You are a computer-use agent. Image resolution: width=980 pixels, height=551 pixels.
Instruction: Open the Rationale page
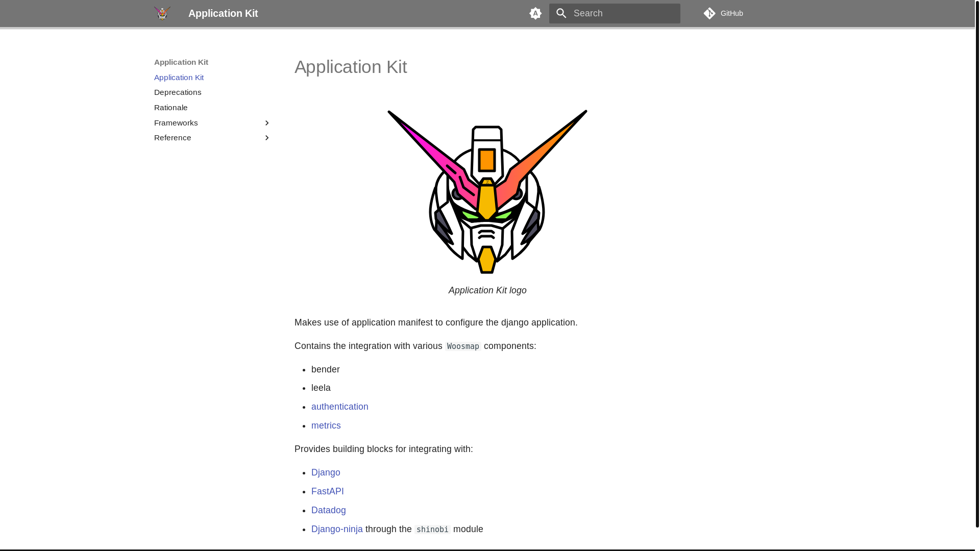point(171,108)
